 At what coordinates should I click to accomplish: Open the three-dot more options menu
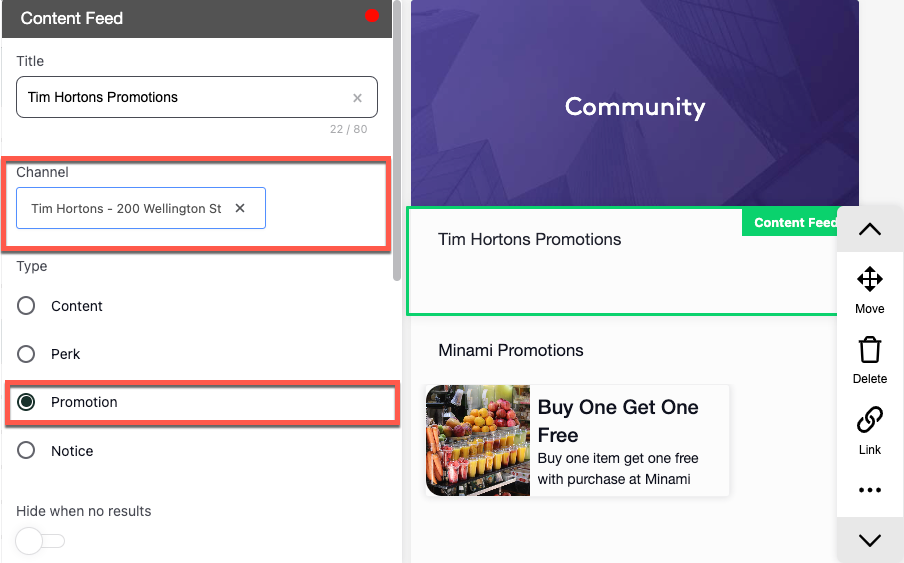(x=869, y=490)
